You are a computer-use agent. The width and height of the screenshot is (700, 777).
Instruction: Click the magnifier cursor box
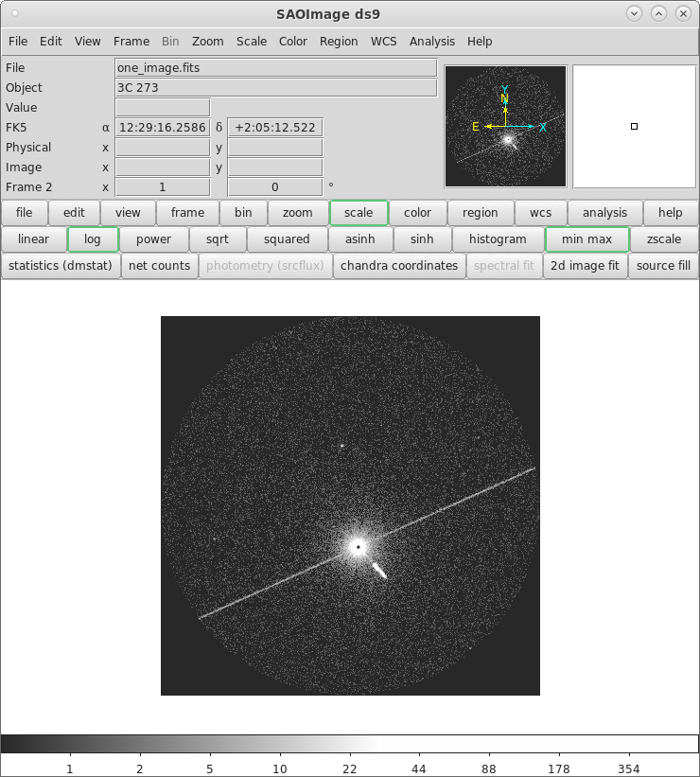(634, 126)
